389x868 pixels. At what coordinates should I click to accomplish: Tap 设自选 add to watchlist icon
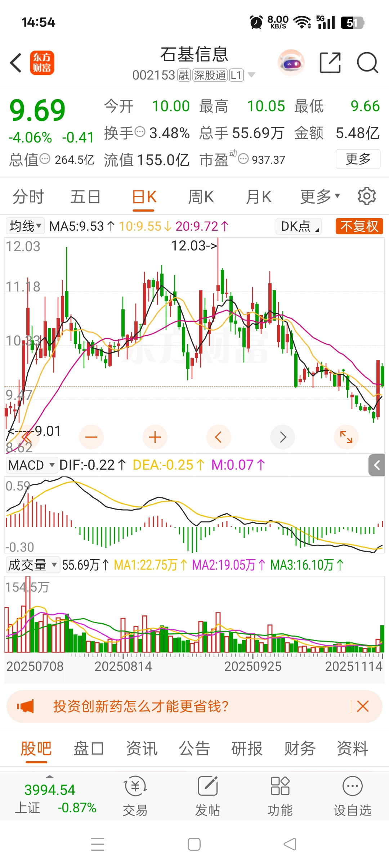coord(352,796)
